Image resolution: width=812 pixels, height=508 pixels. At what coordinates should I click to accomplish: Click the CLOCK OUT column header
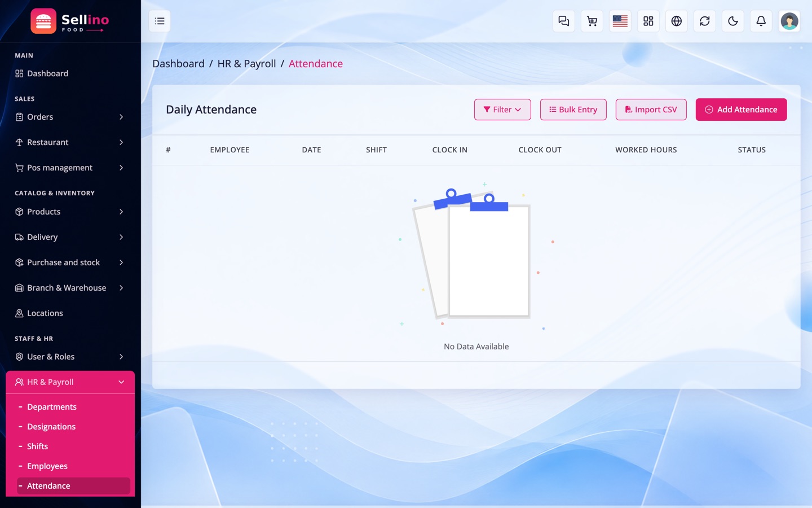(540, 150)
